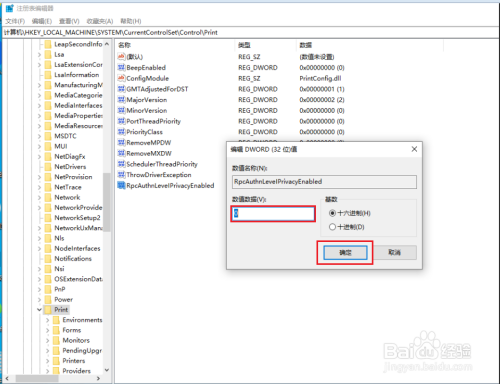Image resolution: width=500 pixels, height=384 pixels.
Task: Expand the NodeInterfaces key
Action: (x=39, y=248)
